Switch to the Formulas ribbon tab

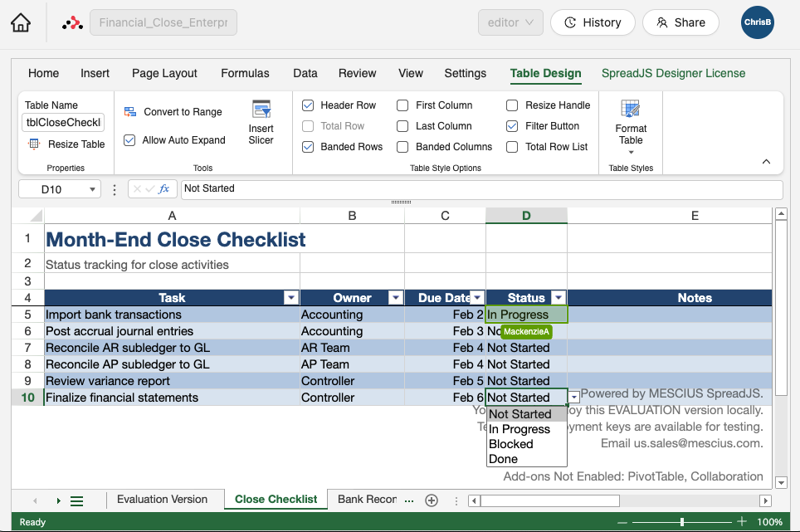245,73
